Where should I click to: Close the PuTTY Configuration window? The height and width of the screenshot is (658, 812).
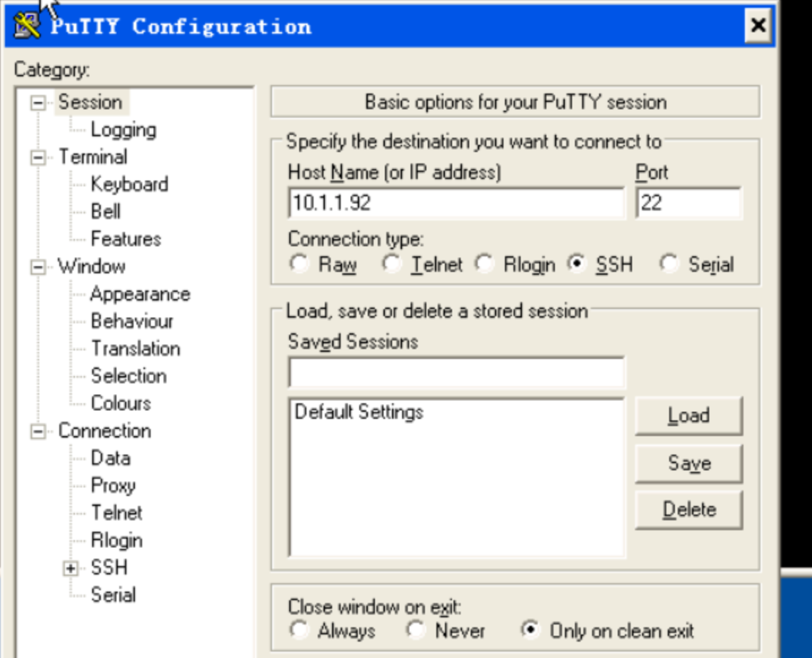click(x=758, y=25)
